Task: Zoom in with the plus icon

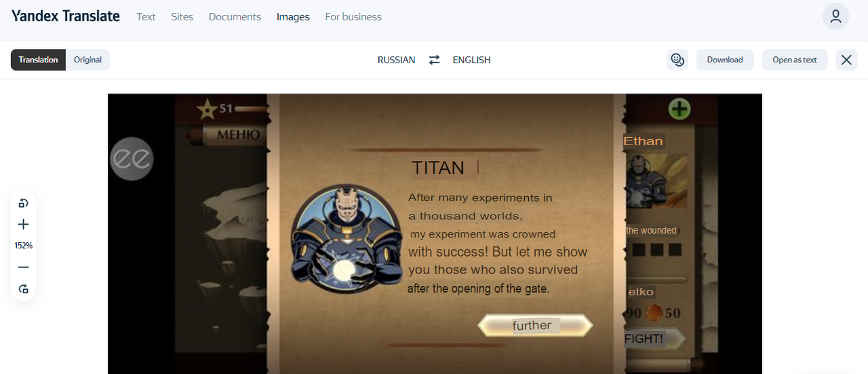Action: 24,225
